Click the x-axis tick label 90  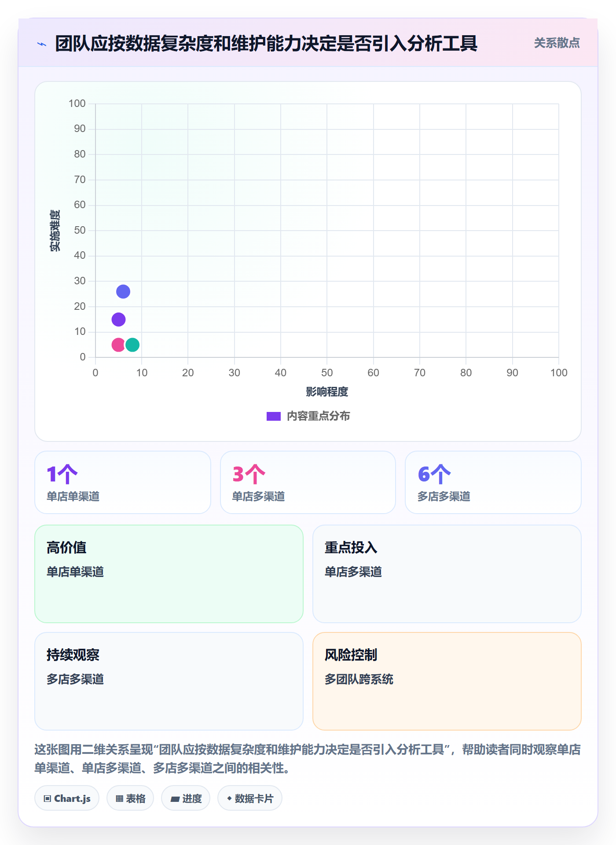[x=512, y=373]
